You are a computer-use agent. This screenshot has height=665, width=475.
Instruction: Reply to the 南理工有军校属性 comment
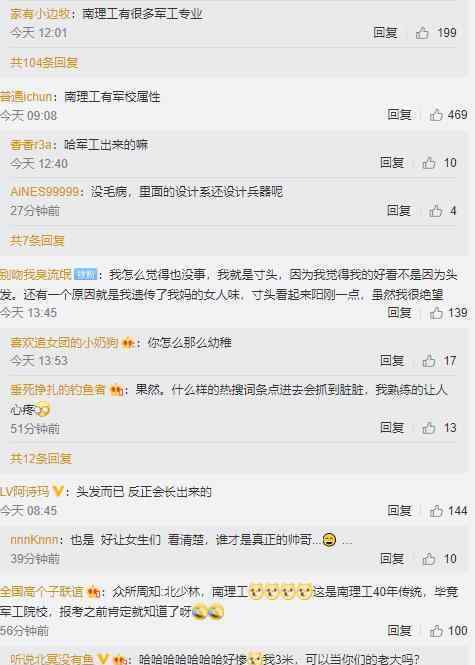[x=399, y=115]
